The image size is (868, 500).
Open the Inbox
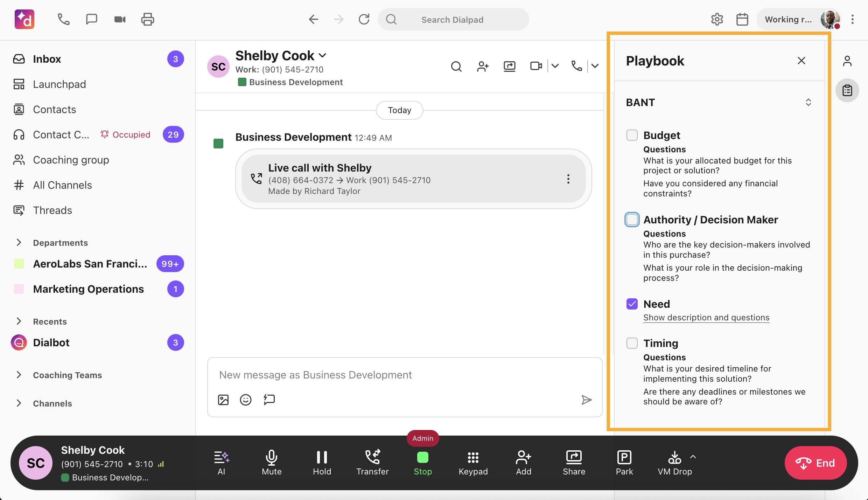pos(98,59)
